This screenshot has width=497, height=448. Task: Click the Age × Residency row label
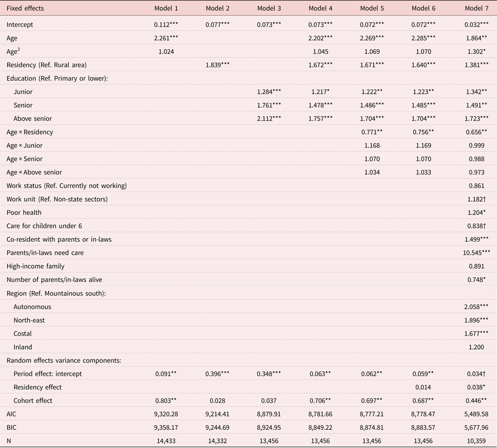[x=30, y=132]
